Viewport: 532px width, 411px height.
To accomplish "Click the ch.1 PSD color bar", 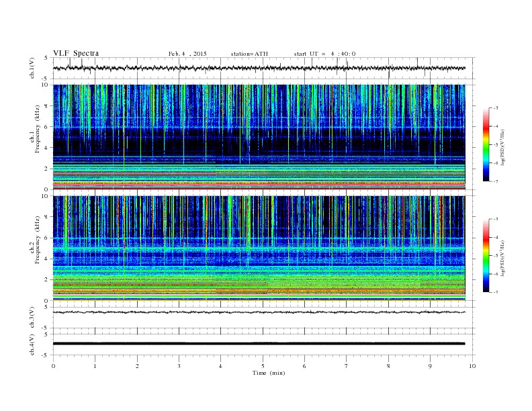I will click(x=486, y=144).
